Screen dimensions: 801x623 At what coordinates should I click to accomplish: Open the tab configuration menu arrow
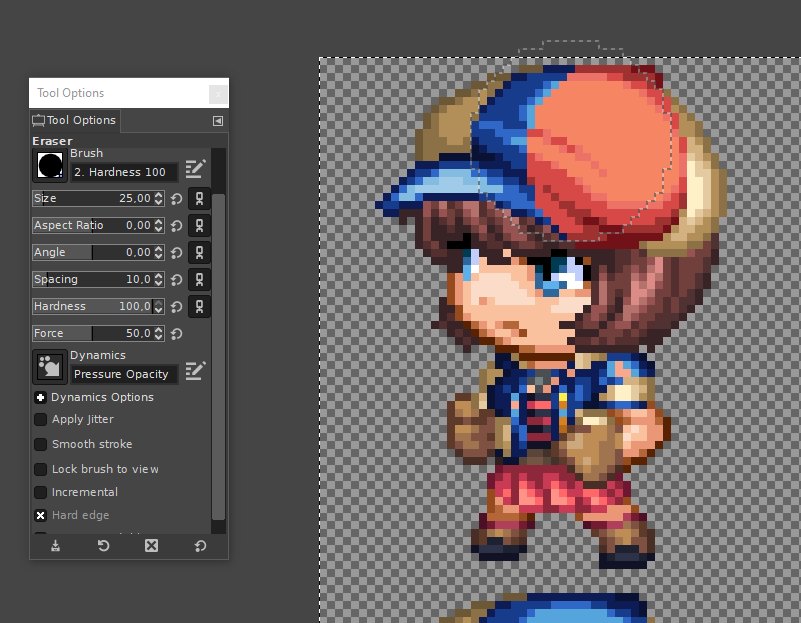[x=218, y=121]
